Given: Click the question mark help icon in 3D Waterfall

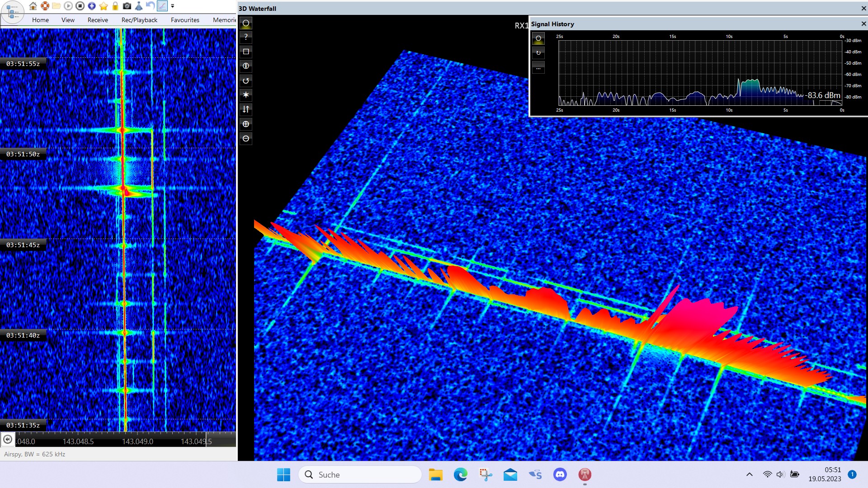Looking at the screenshot, I should [246, 37].
